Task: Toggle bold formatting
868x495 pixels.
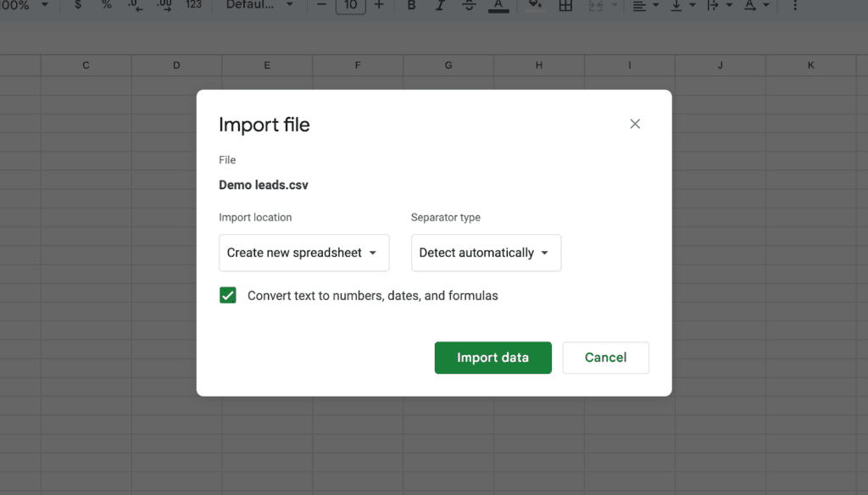Action: point(411,6)
